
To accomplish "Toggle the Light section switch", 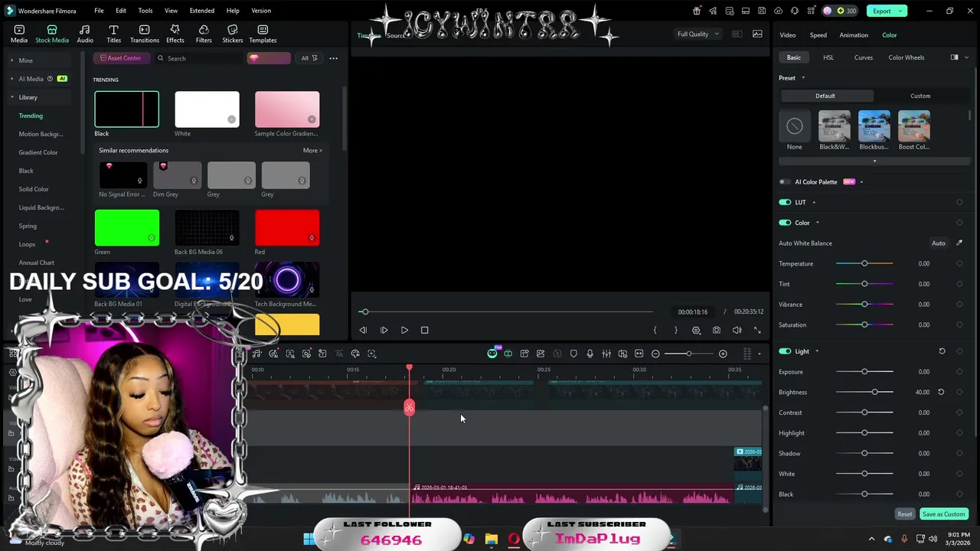I will (785, 351).
